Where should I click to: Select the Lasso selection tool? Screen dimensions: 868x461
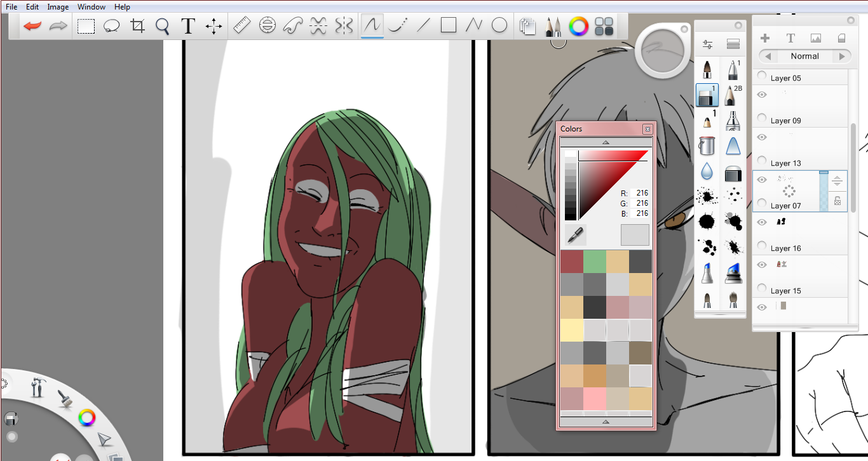(x=112, y=26)
